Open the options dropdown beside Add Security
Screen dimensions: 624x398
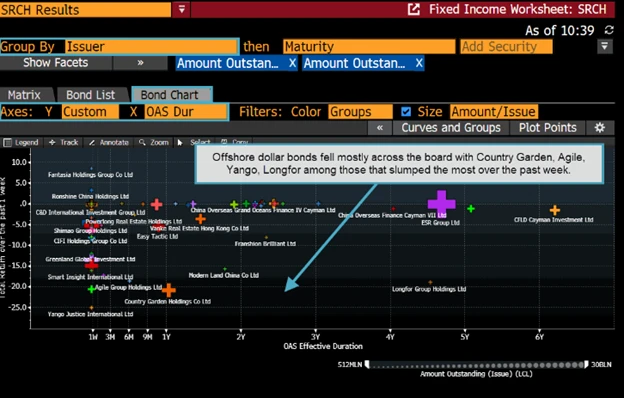[x=604, y=47]
